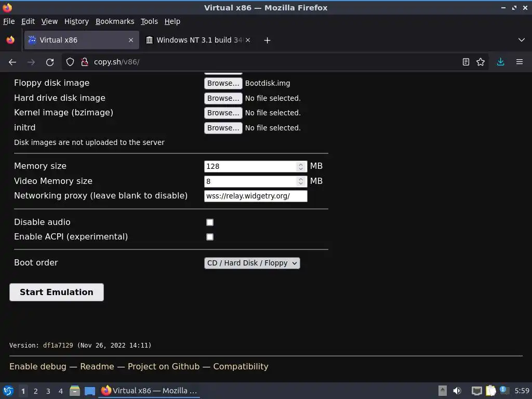
Task: Open Project on Github link
Action: 164,366
